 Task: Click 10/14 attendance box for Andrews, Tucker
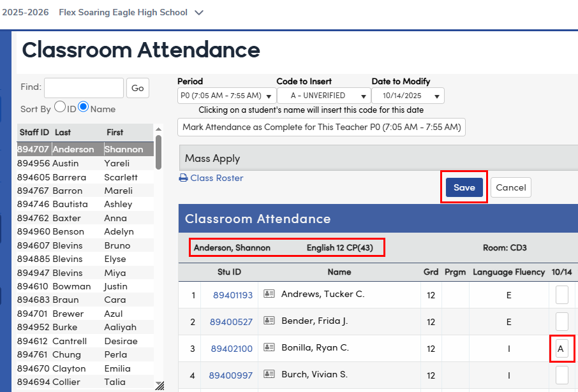click(x=562, y=294)
